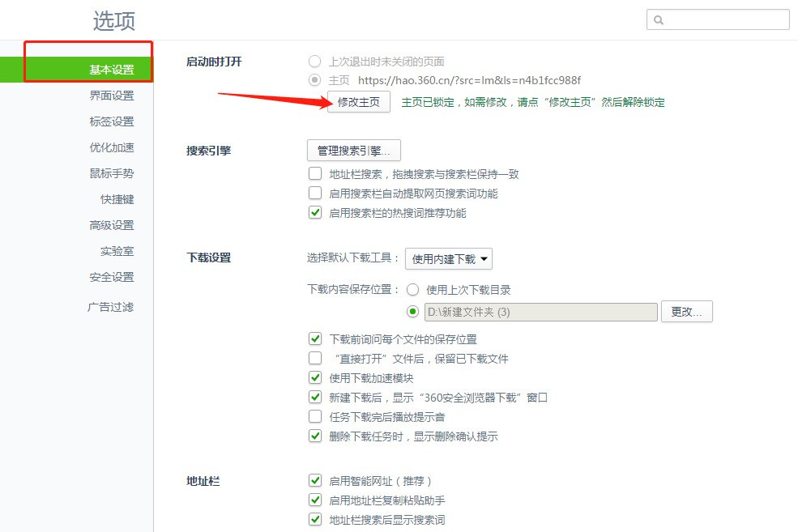The image size is (798, 532).
Task: Go to 标签设置 settings page
Action: [x=111, y=121]
